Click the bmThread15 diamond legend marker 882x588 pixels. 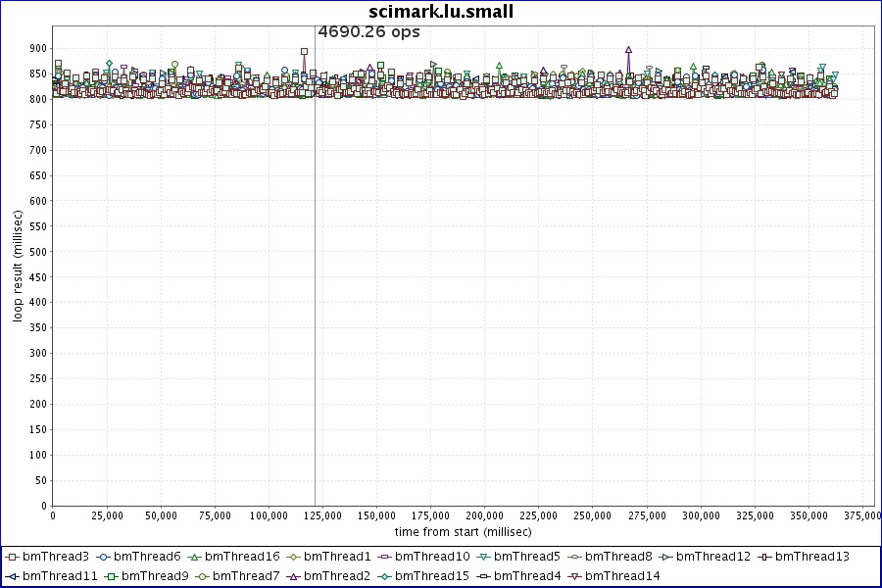point(384,575)
